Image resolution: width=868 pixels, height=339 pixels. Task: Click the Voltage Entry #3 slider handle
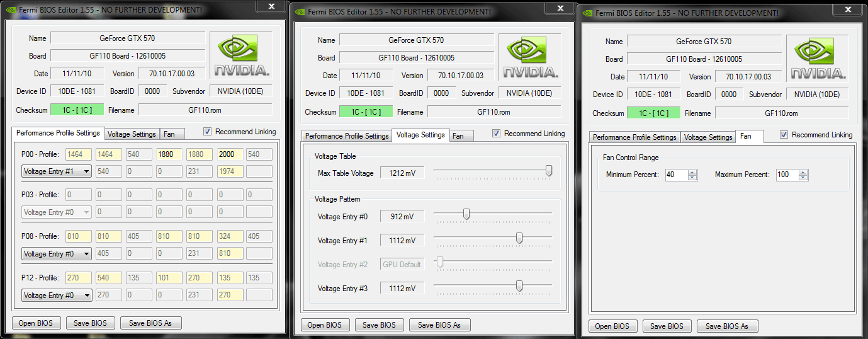click(x=519, y=286)
